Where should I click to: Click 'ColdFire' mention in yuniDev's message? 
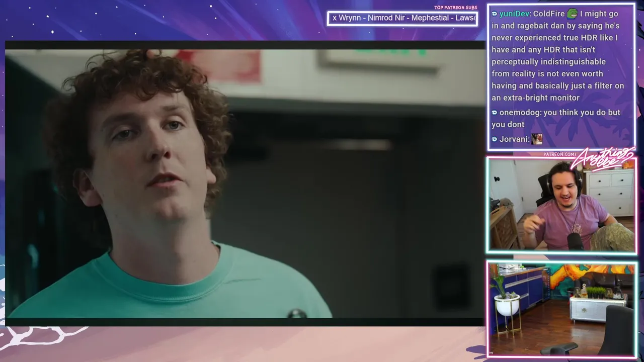coord(549,14)
